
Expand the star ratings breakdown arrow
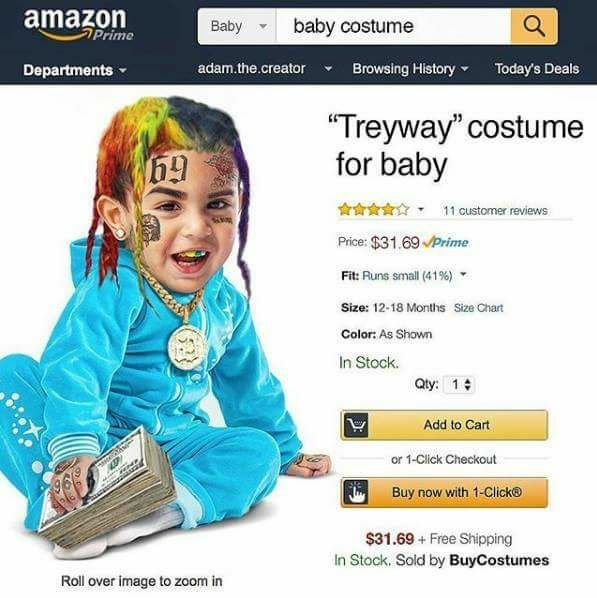[421, 209]
